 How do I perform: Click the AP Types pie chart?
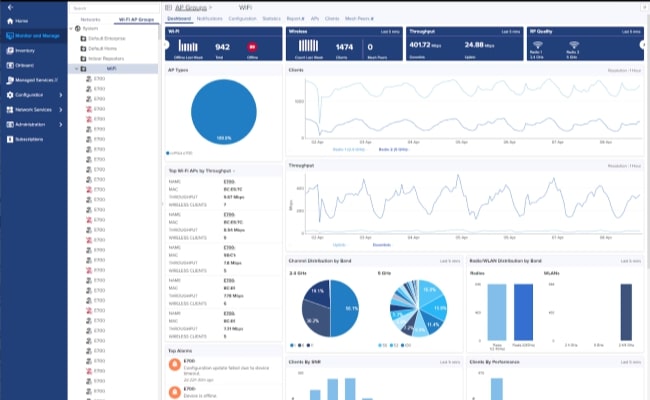[224, 112]
